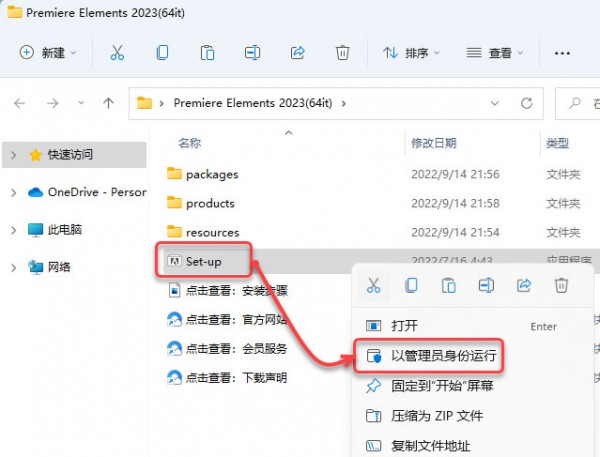Choose 复制文件地址 from the context menu
600x457 pixels.
click(473, 445)
